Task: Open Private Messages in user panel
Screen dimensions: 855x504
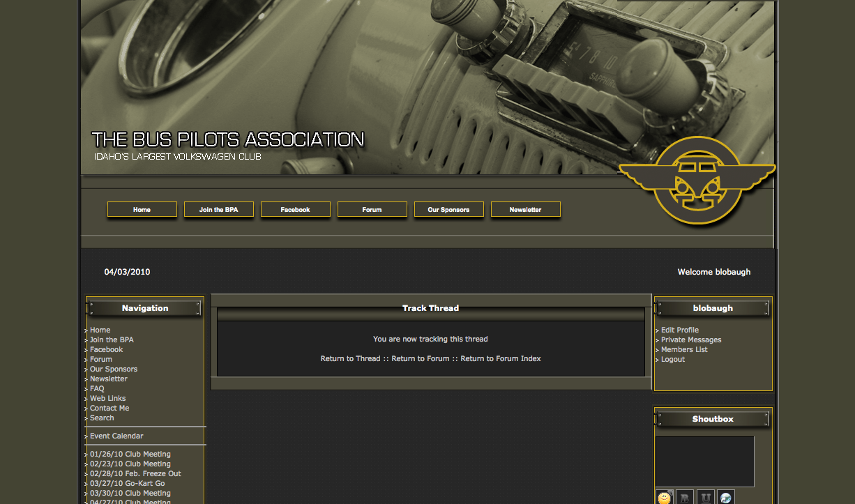Action: [690, 340]
